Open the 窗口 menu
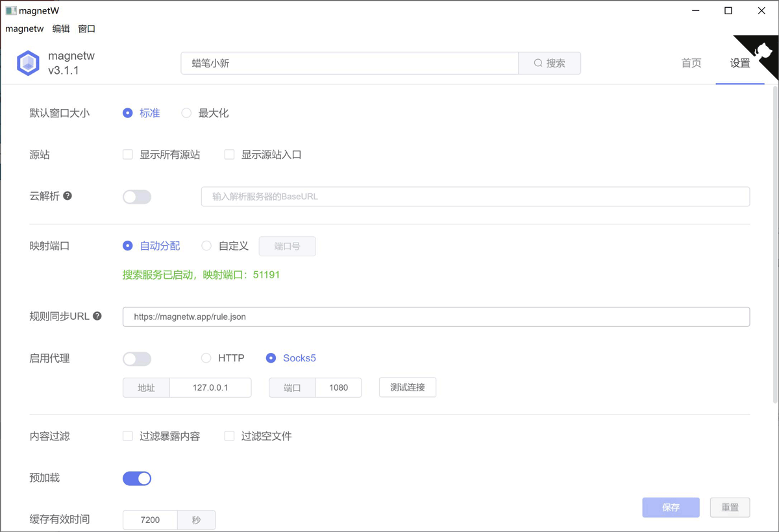The width and height of the screenshot is (779, 532). pos(87,29)
